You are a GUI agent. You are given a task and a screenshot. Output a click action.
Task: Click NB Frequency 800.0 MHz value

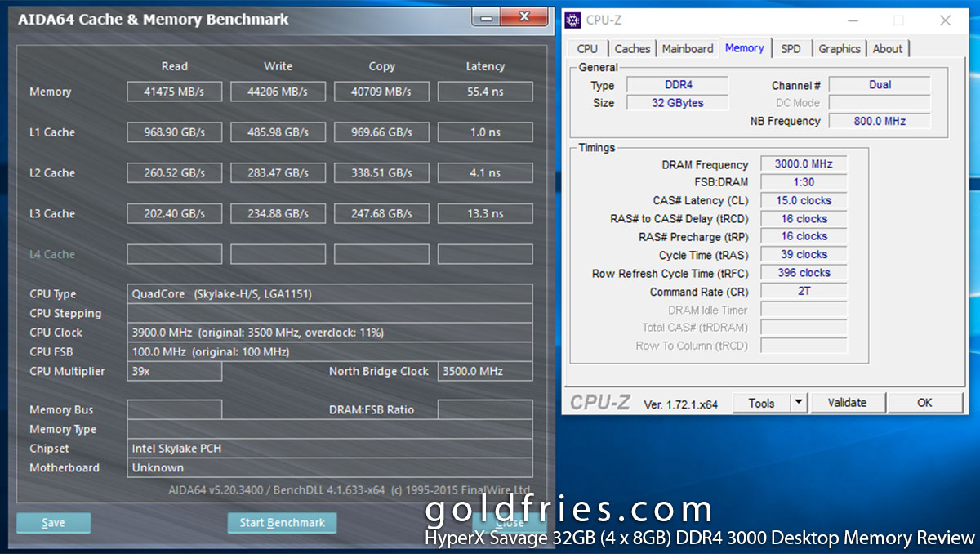[880, 121]
